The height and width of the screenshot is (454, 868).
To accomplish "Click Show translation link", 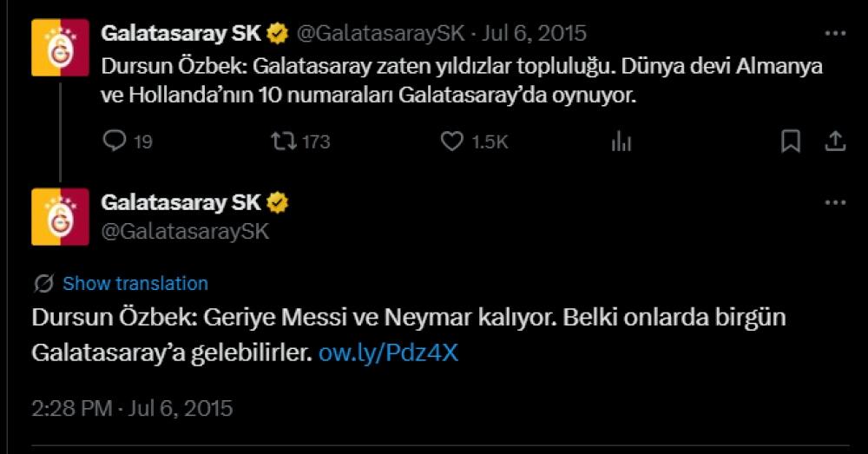I will (135, 283).
